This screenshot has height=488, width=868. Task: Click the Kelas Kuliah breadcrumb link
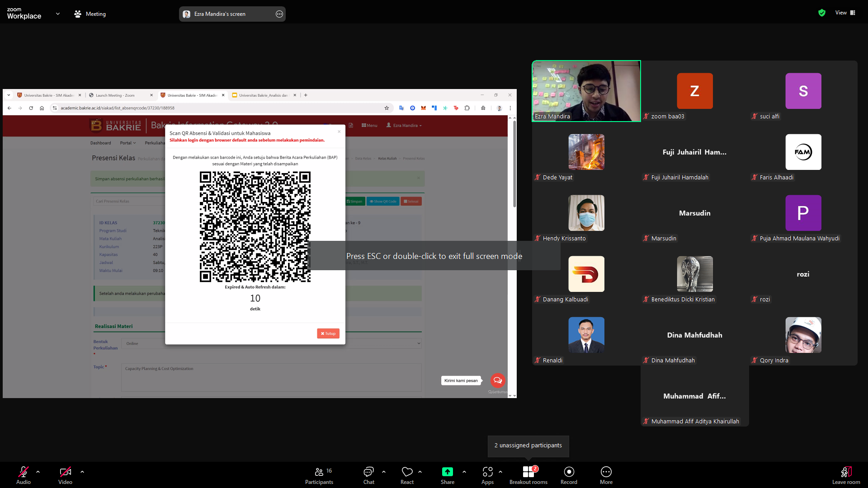click(387, 159)
